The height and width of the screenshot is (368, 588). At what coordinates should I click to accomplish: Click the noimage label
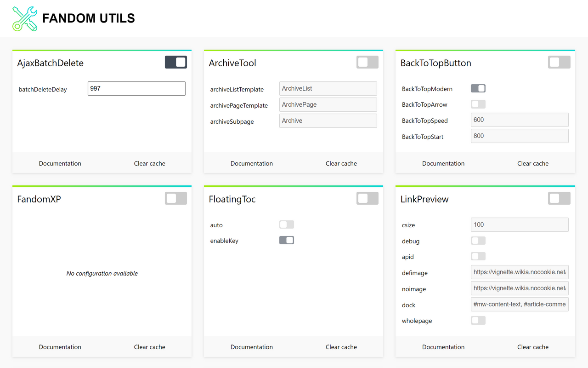pos(414,289)
